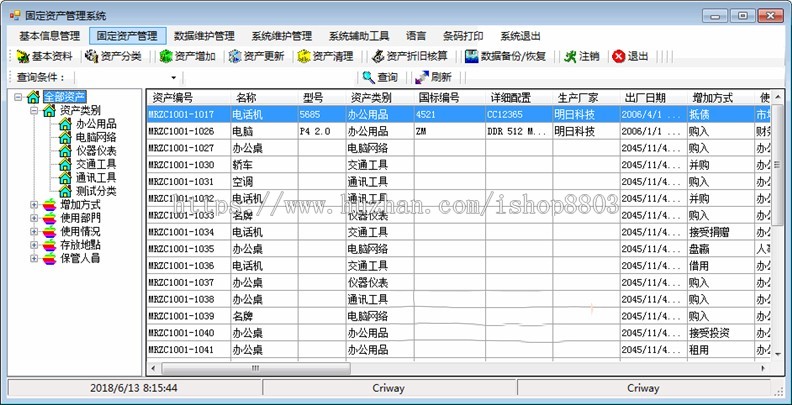Expand the 使用情况 node
Screen dimensions: 792x405
click(x=34, y=232)
